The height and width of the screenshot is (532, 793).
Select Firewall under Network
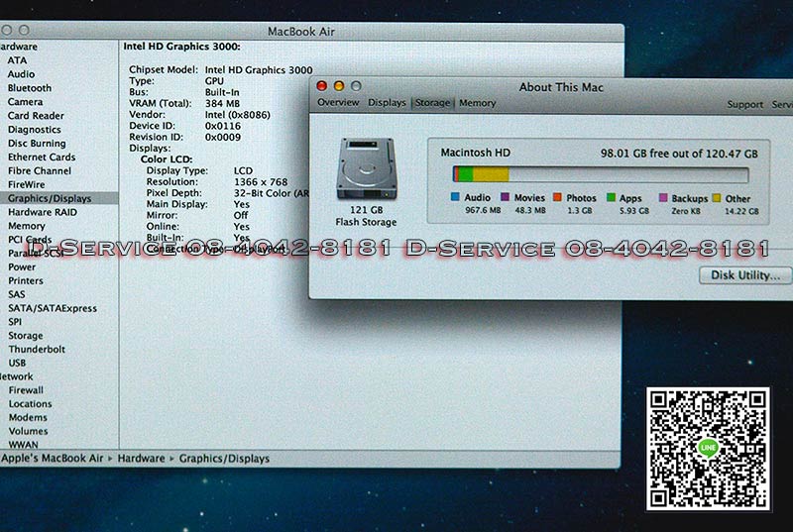(x=26, y=390)
